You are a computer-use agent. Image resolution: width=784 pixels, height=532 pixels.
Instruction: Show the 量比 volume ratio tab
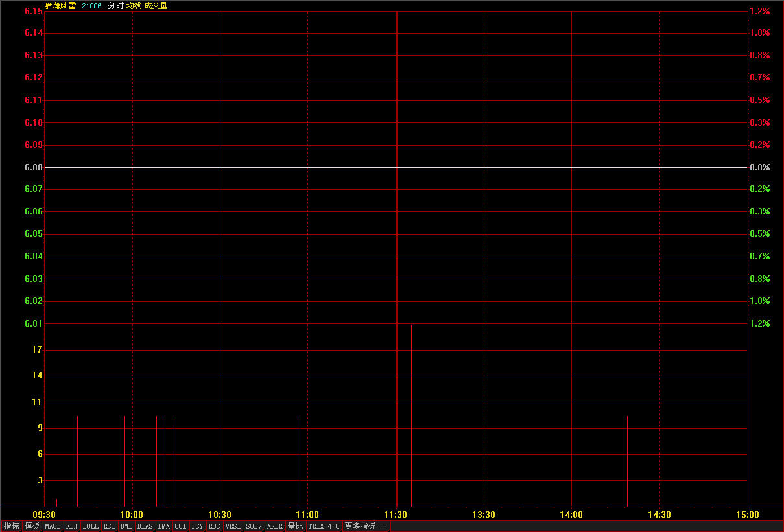tap(295, 526)
